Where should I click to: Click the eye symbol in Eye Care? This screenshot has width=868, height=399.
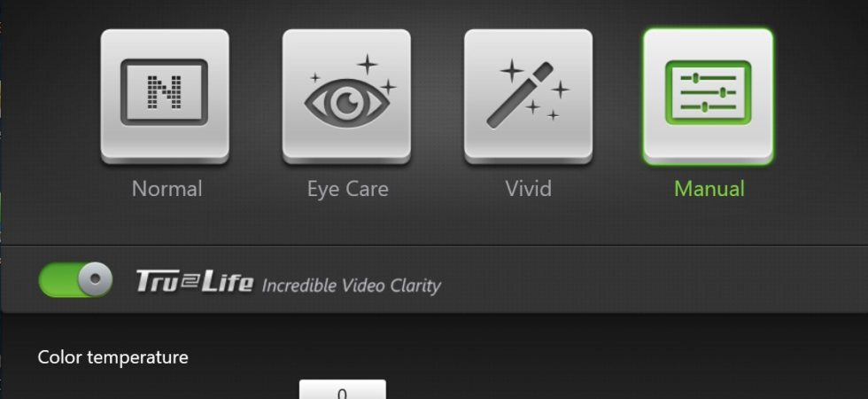[x=347, y=103]
